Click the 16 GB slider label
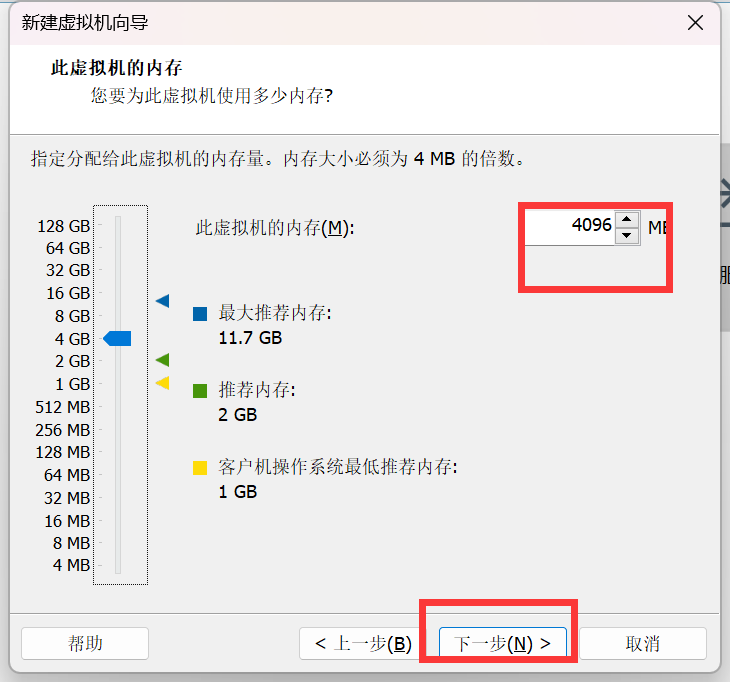Screen dimensions: 730x682 pos(68,293)
